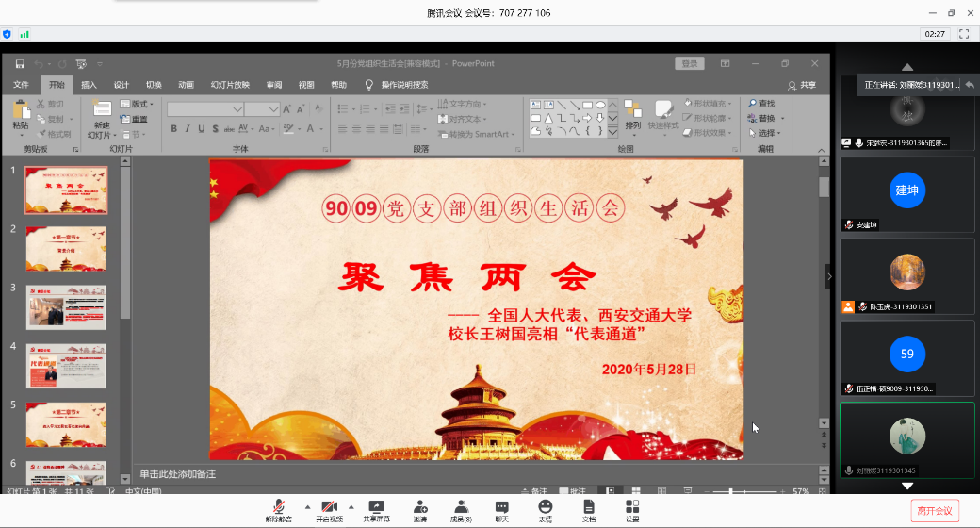Open the chat (聊天) icon
Viewport: 980px width, 528px height.
click(502, 507)
